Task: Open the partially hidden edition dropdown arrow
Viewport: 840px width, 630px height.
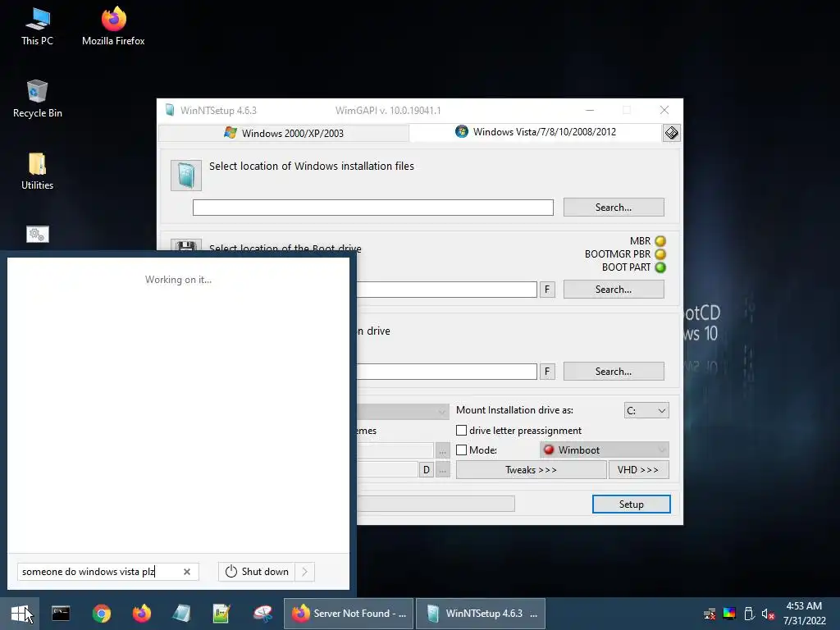Action: (x=442, y=412)
